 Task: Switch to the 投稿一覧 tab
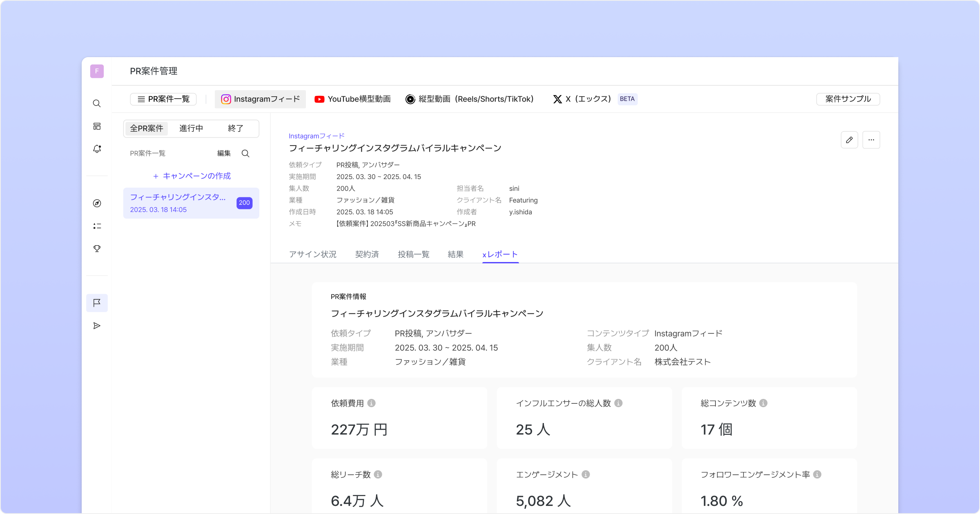tap(414, 255)
